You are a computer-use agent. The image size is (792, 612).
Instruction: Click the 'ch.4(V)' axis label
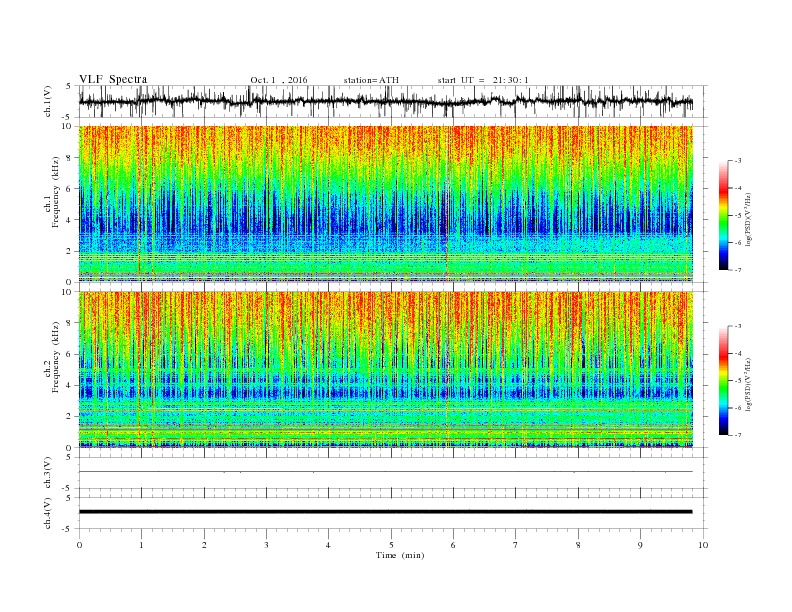47,513
